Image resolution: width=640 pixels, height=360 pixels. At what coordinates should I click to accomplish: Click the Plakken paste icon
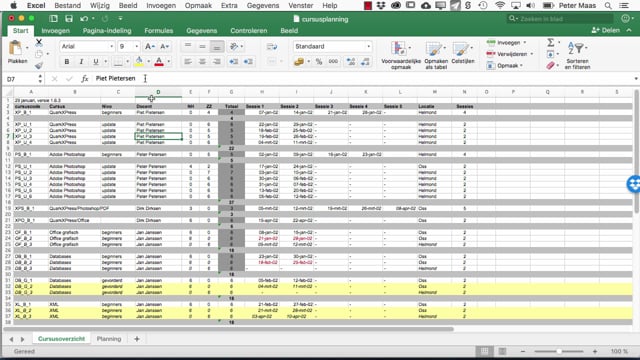coord(16,48)
